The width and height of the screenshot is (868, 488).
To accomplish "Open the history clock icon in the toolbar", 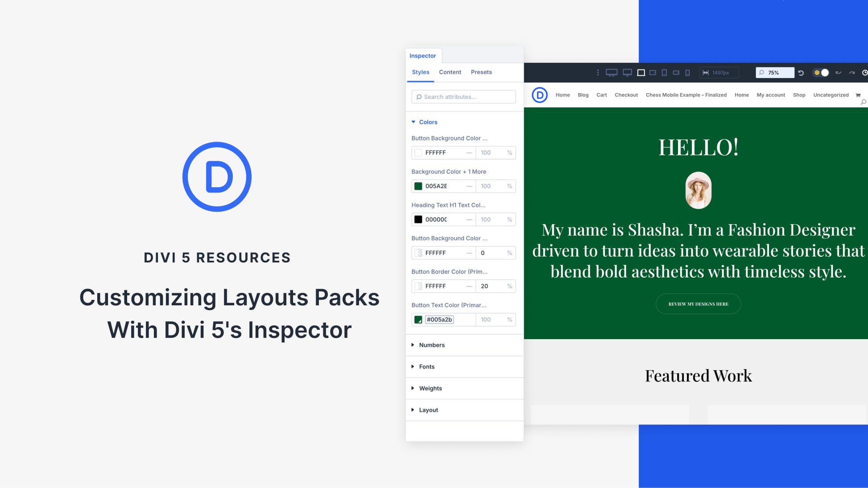I will tap(865, 72).
